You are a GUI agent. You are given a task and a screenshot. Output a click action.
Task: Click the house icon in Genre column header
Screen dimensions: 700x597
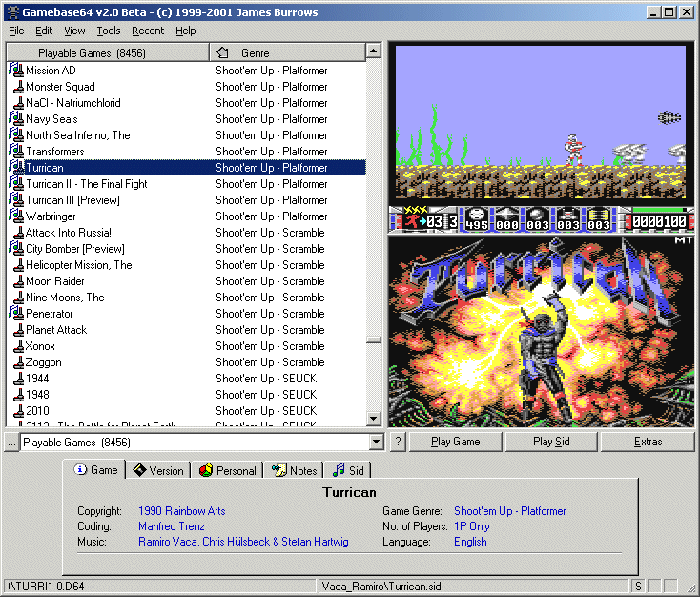(222, 52)
